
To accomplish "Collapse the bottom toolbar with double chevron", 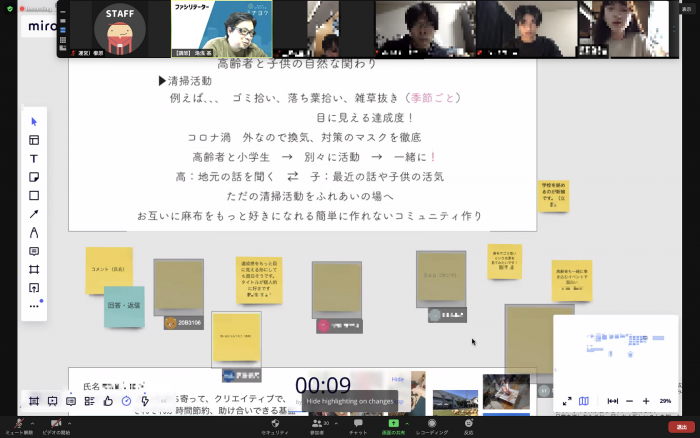I will pos(163,401).
